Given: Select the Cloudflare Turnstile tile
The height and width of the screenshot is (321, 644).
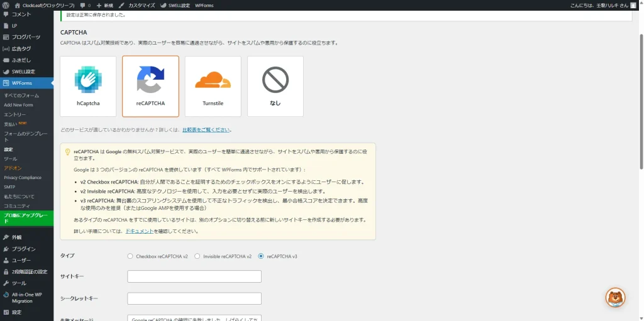Looking at the screenshot, I should coord(213,86).
